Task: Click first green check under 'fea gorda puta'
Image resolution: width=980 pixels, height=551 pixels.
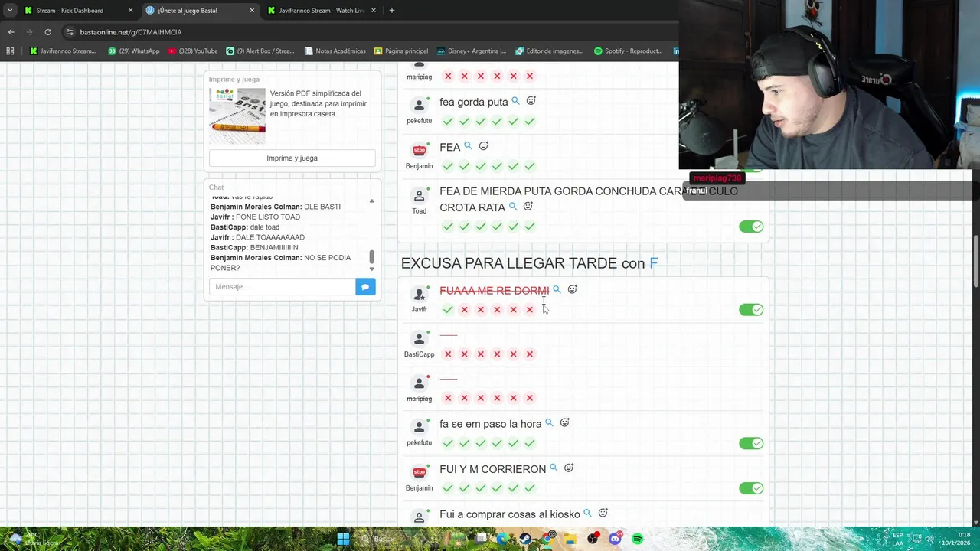Action: point(448,121)
